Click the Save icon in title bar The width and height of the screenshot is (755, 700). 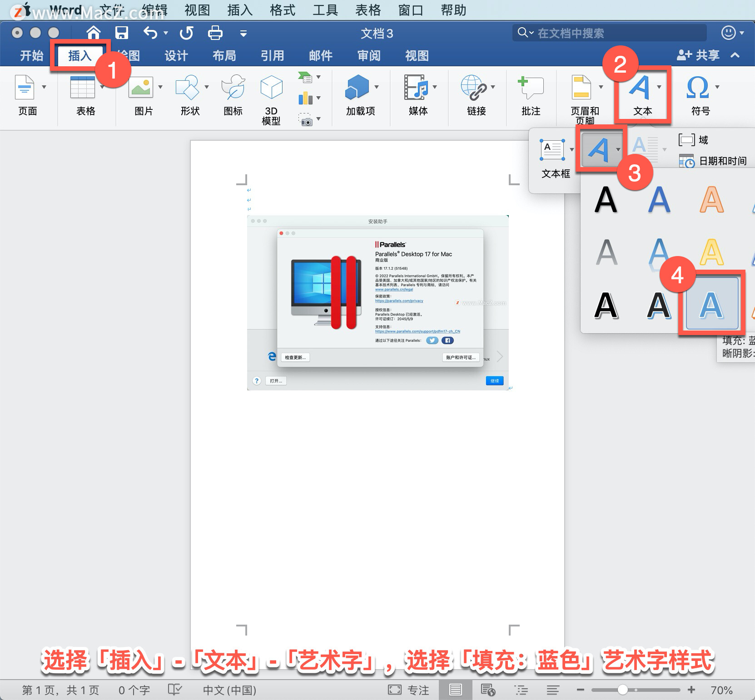121,33
